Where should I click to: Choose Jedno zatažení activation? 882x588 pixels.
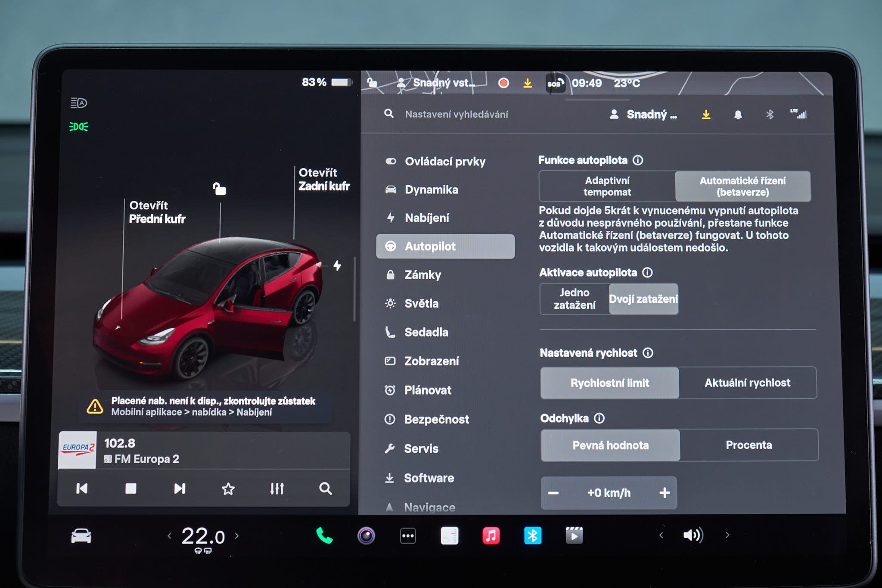pos(575,299)
